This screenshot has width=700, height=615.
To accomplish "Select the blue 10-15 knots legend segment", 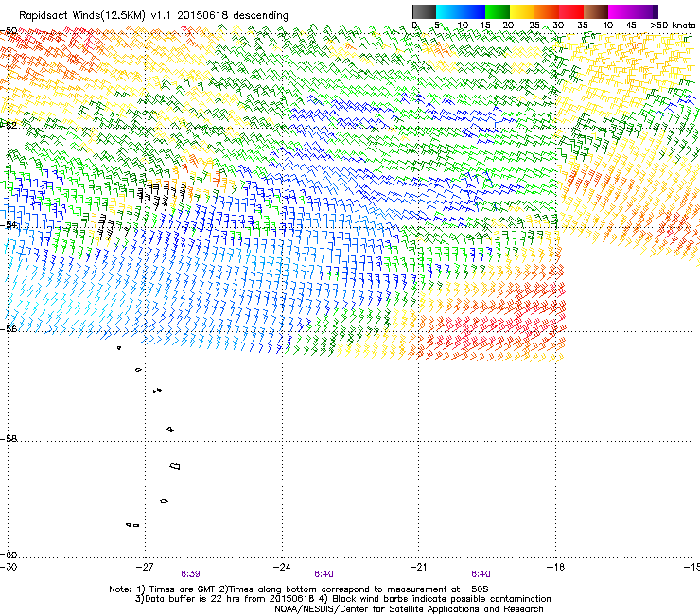I will pos(473,11).
